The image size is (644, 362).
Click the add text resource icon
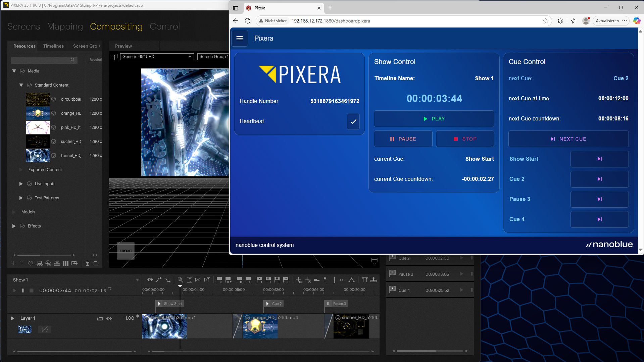(x=22, y=263)
